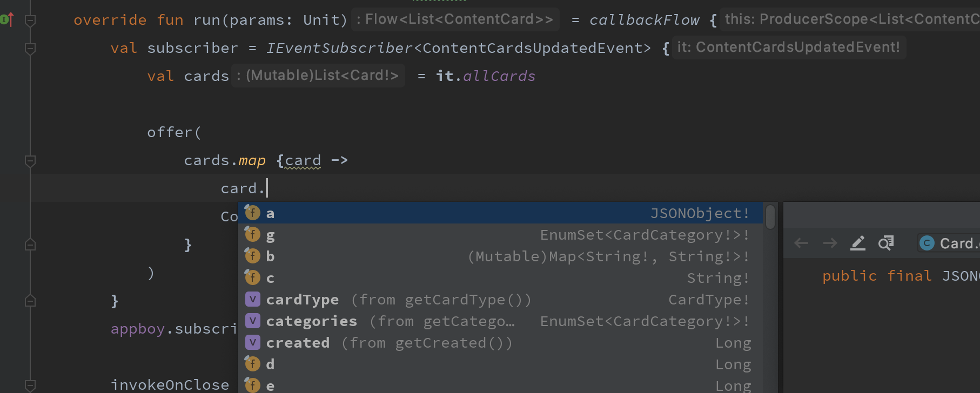Click the '(Mutable)List<Card!>' type hint
Image resolution: width=980 pixels, height=393 pixels.
click(x=318, y=75)
